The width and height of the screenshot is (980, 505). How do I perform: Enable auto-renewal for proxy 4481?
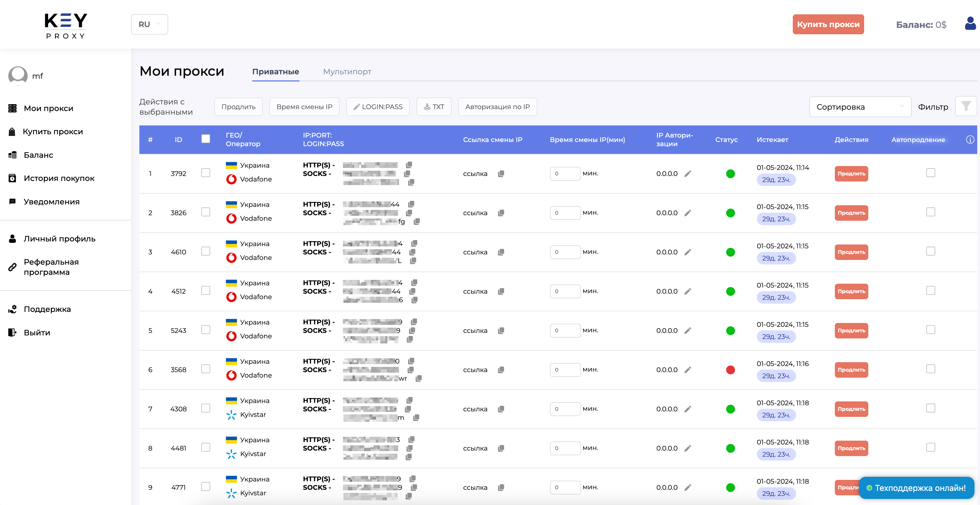tap(931, 448)
